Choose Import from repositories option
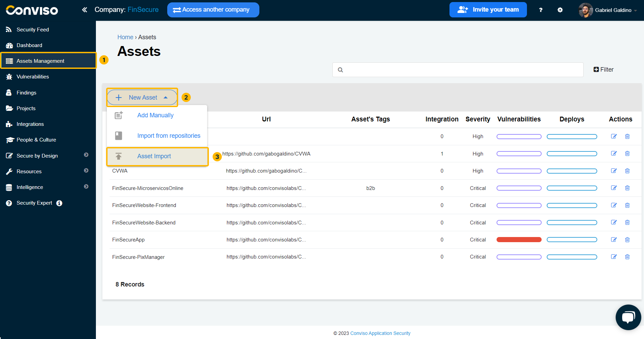Screen dimensions: 644x339 pyautogui.click(x=169, y=136)
